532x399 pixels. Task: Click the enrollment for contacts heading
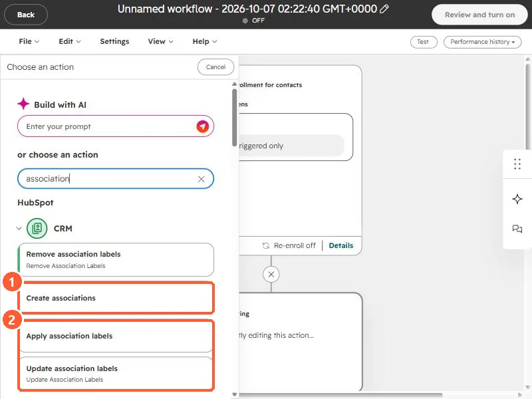tap(271, 85)
